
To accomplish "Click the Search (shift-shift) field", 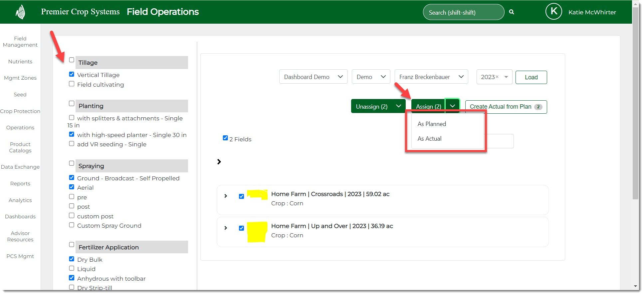I will (x=463, y=12).
